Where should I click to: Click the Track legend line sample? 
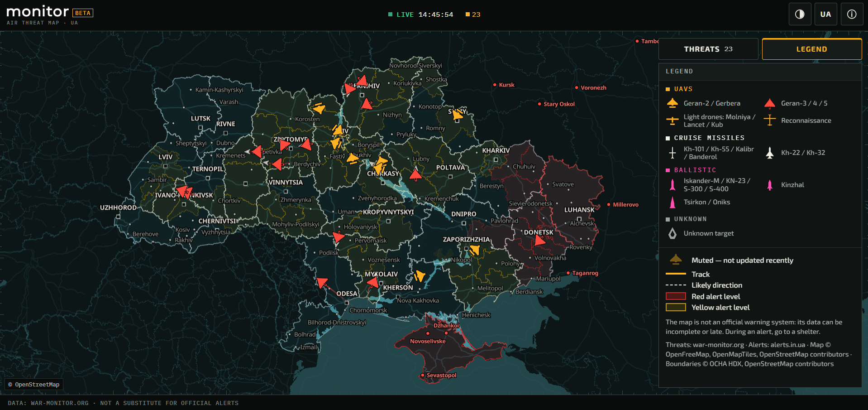click(x=676, y=274)
